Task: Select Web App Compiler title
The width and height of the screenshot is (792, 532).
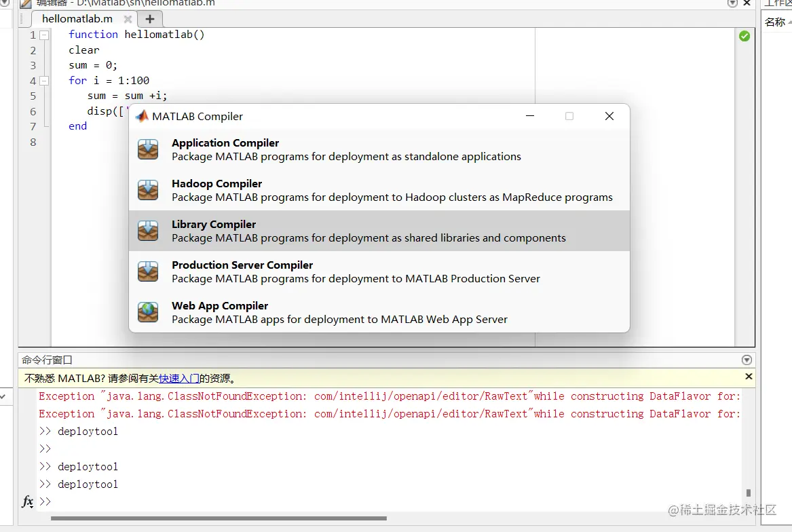Action: coord(220,305)
